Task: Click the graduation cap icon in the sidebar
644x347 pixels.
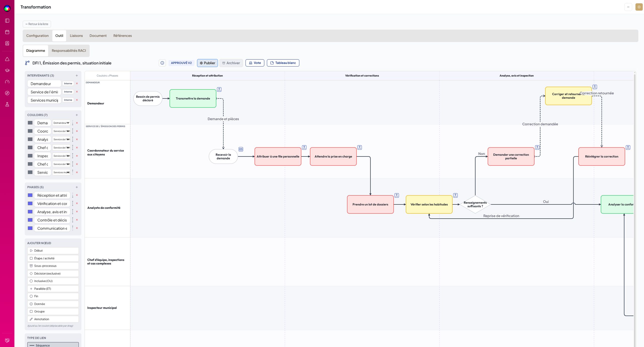Action: tap(7, 71)
